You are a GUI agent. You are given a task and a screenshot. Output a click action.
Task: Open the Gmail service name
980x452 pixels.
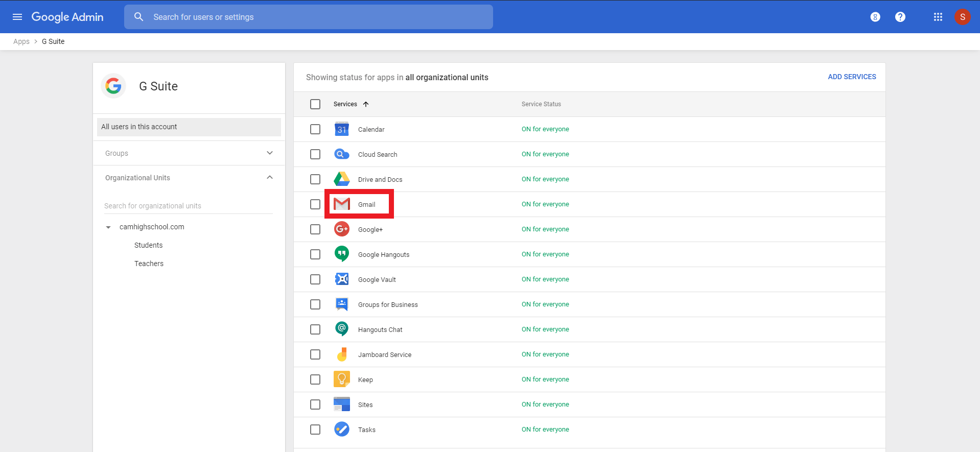click(x=367, y=204)
